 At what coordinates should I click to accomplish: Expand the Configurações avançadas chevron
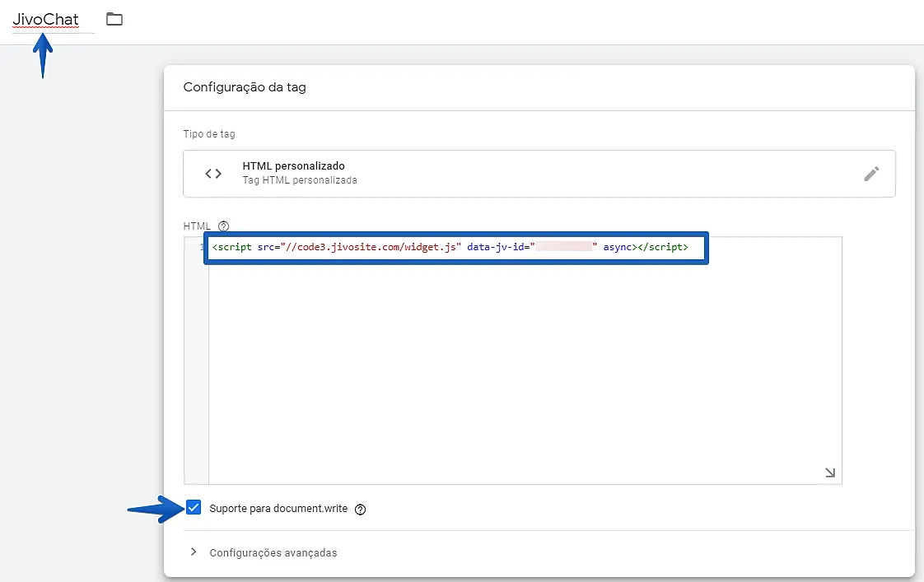pyautogui.click(x=194, y=552)
